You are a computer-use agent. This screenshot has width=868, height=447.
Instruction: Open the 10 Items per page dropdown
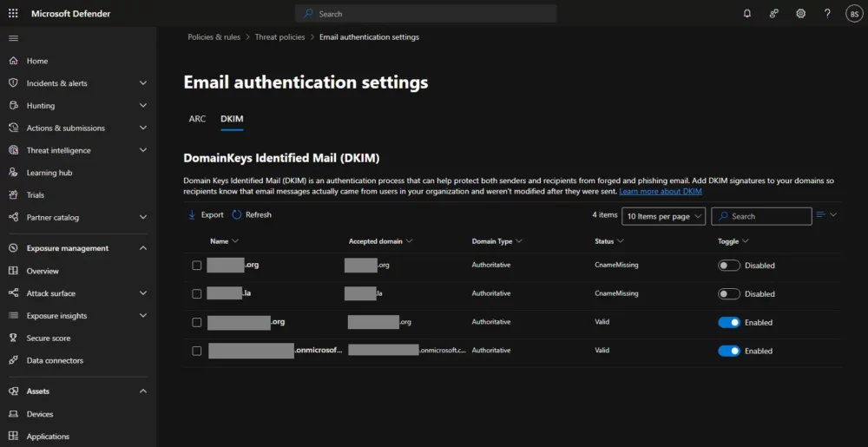(664, 216)
